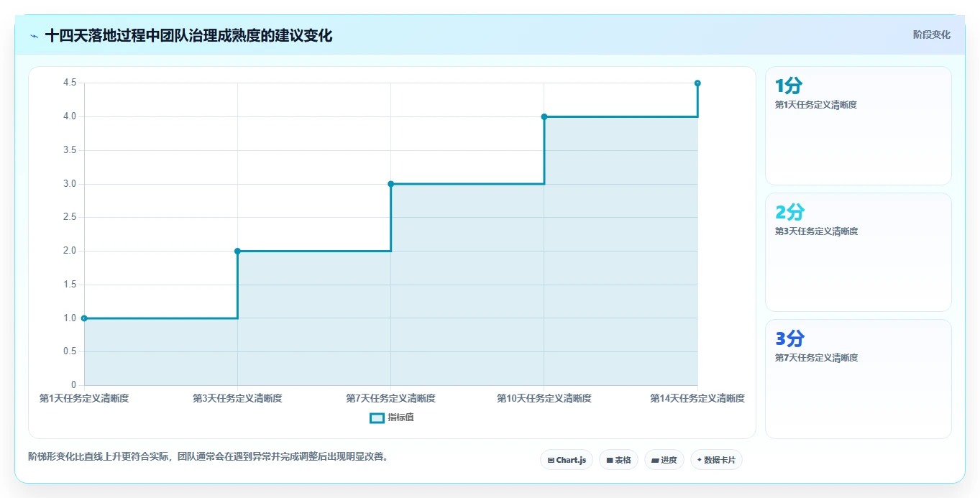Click the data point at value 3.0
The width and height of the screenshot is (980, 498).
click(x=391, y=184)
